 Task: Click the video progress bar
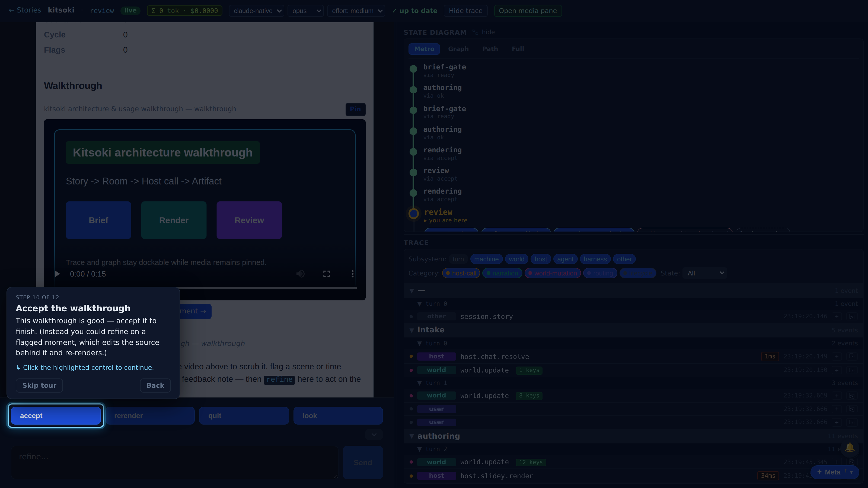click(x=268, y=288)
